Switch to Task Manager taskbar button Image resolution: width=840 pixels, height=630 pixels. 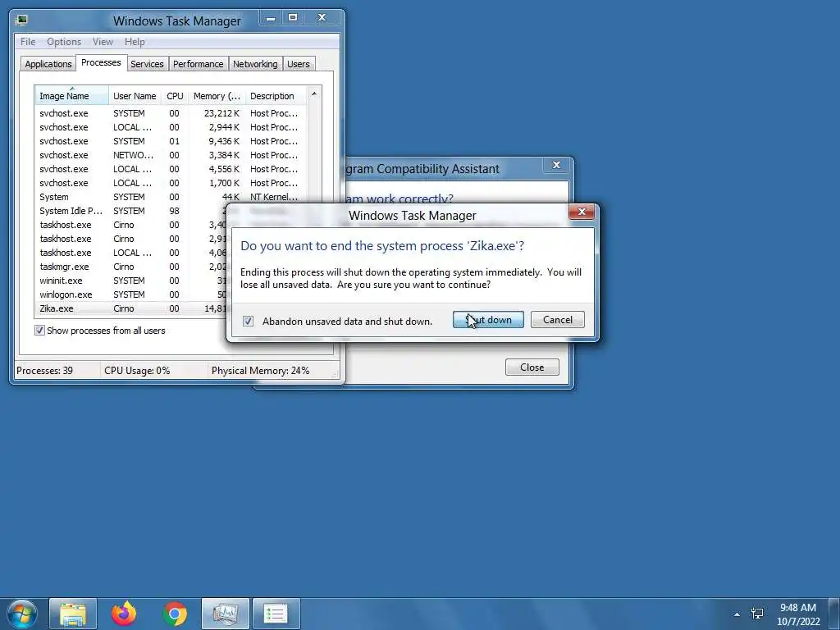(x=226, y=614)
